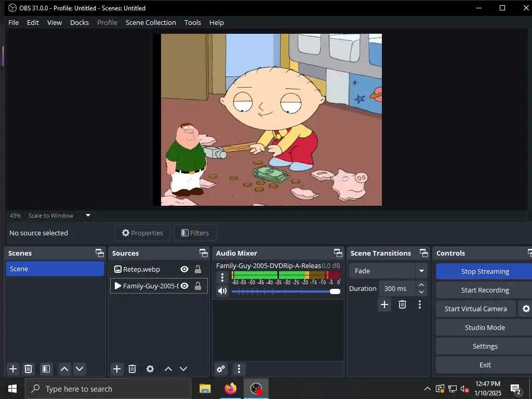This screenshot has height=399, width=532.
Task: Show hidden system tray icons chevron
Action: tap(428, 389)
